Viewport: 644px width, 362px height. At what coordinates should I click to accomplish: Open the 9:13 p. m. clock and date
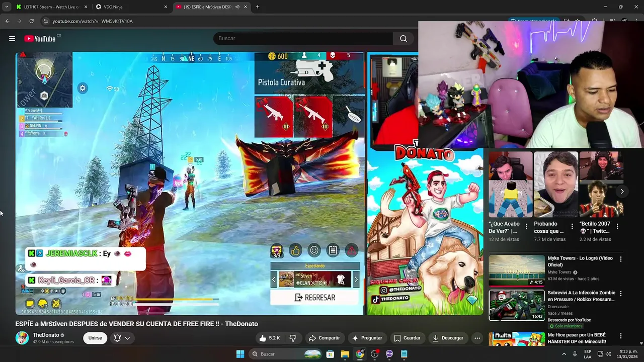click(x=628, y=354)
